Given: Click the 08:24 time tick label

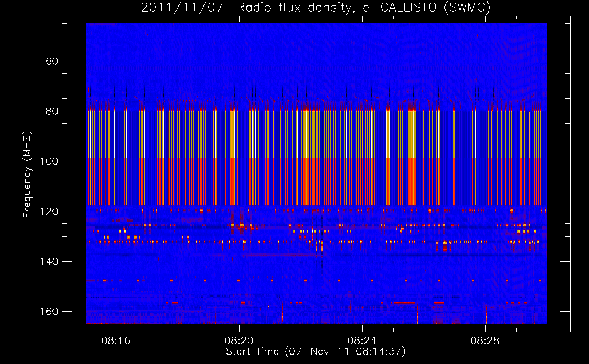Looking at the screenshot, I should click(x=362, y=341).
